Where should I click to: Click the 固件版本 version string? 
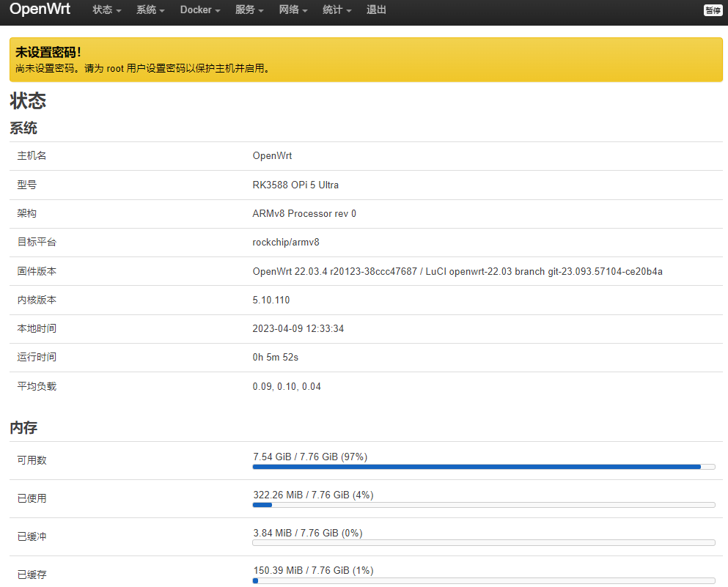(x=457, y=271)
